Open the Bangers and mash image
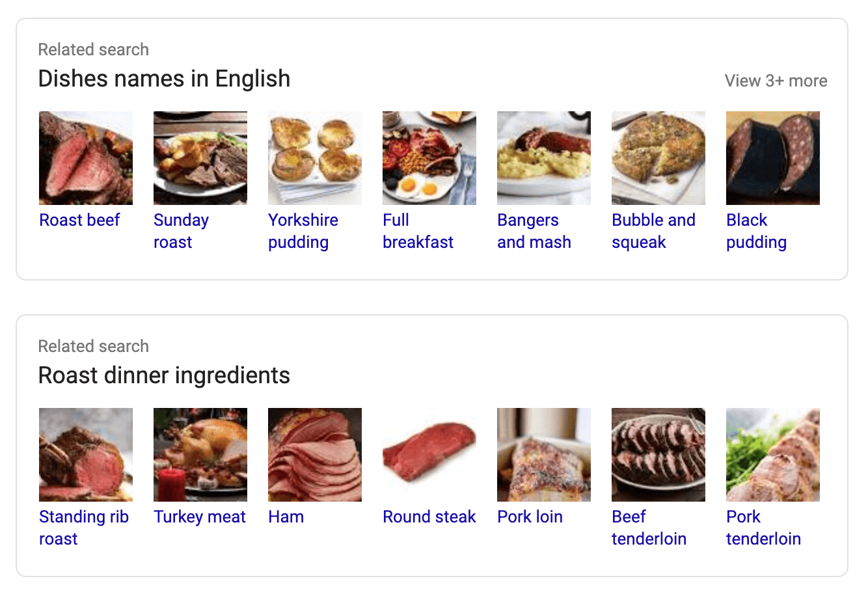Screen dimensions: 868x596 (x=544, y=158)
